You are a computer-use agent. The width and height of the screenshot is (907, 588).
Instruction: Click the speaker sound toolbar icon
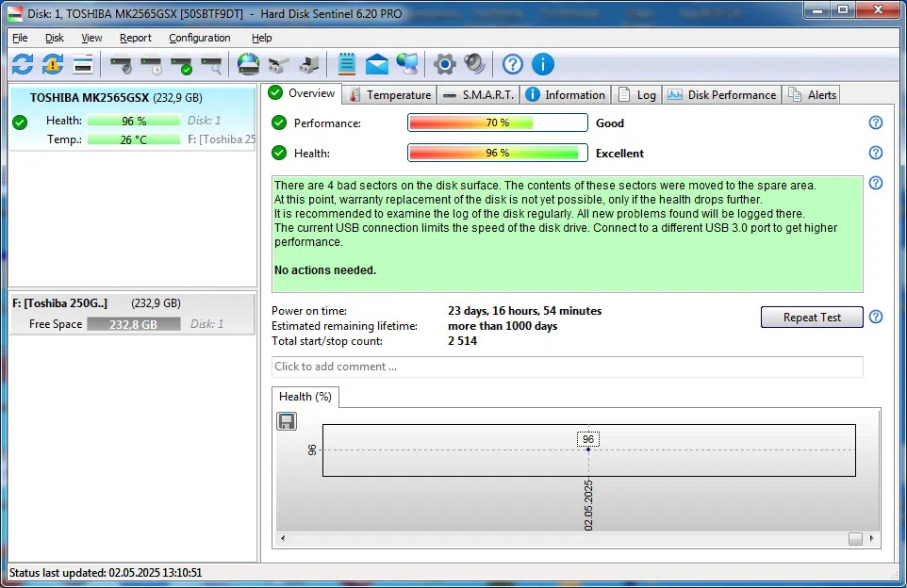click(474, 64)
